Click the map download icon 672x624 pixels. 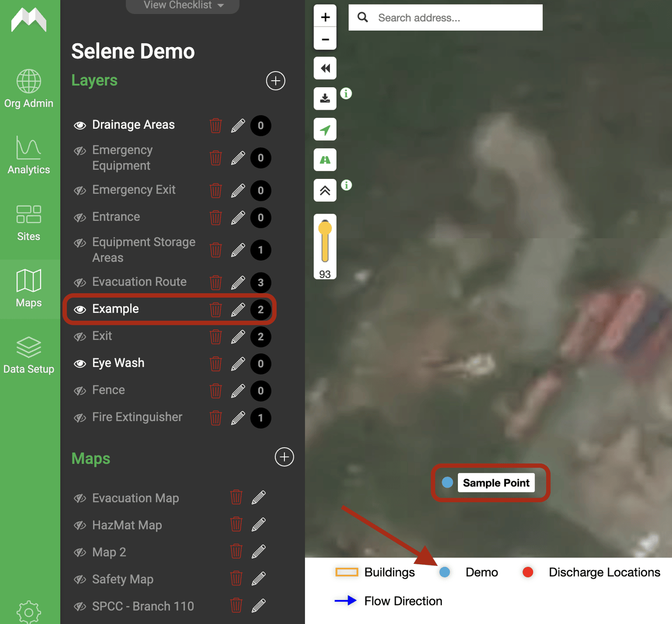324,98
